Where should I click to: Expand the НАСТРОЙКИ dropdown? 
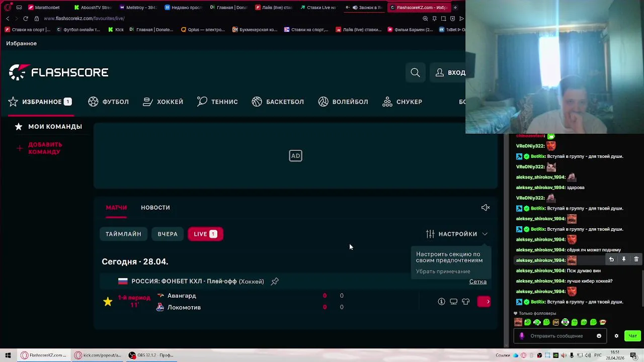(457, 234)
